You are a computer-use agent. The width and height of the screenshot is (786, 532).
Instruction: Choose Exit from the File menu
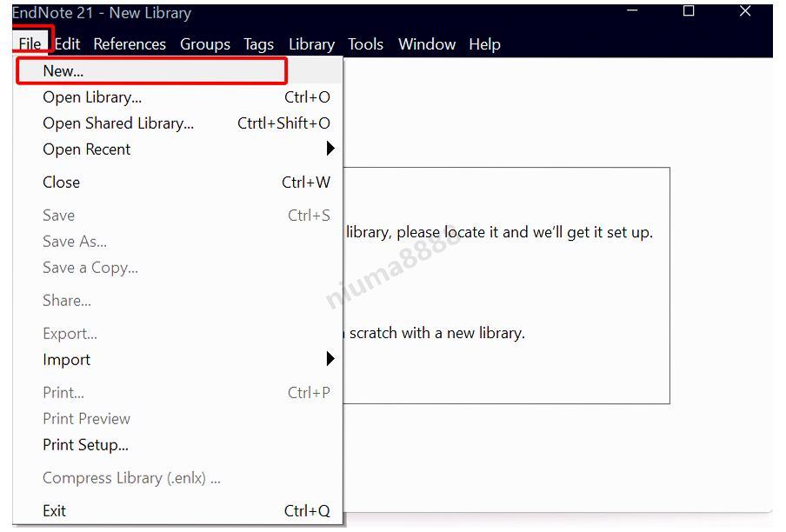(x=178, y=510)
